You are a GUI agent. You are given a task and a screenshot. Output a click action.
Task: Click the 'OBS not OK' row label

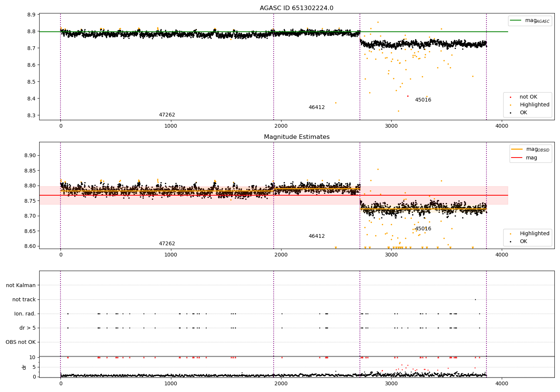(x=21, y=342)
